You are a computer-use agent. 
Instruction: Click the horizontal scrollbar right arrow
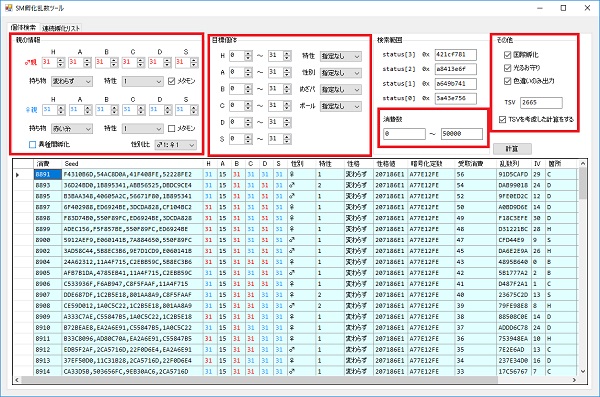click(574, 380)
